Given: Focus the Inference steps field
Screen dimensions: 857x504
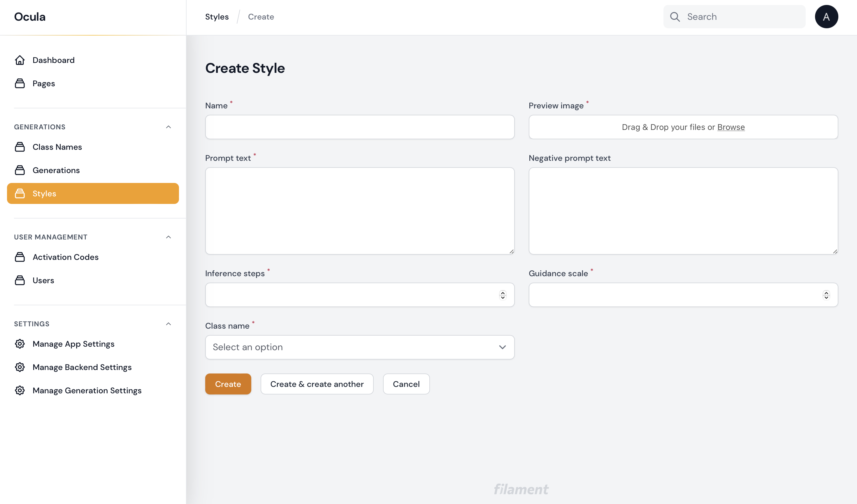Looking at the screenshot, I should point(360,295).
